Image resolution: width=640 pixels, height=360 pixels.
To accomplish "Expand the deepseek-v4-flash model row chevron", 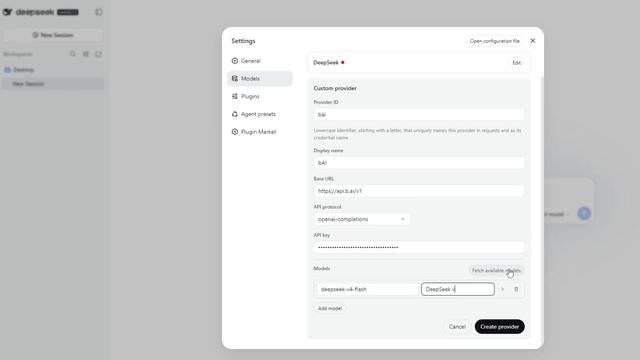I will 502,289.
